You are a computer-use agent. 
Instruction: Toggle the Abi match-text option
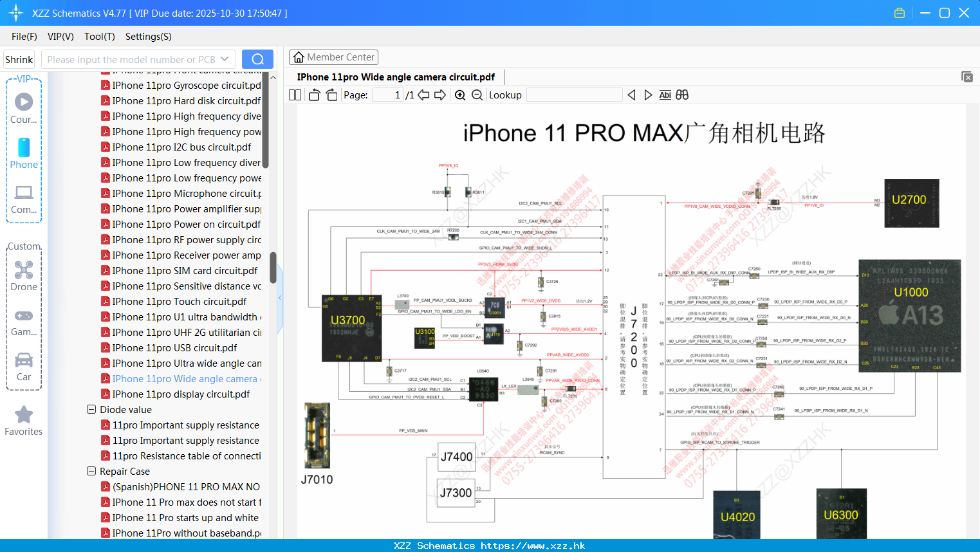click(x=665, y=95)
